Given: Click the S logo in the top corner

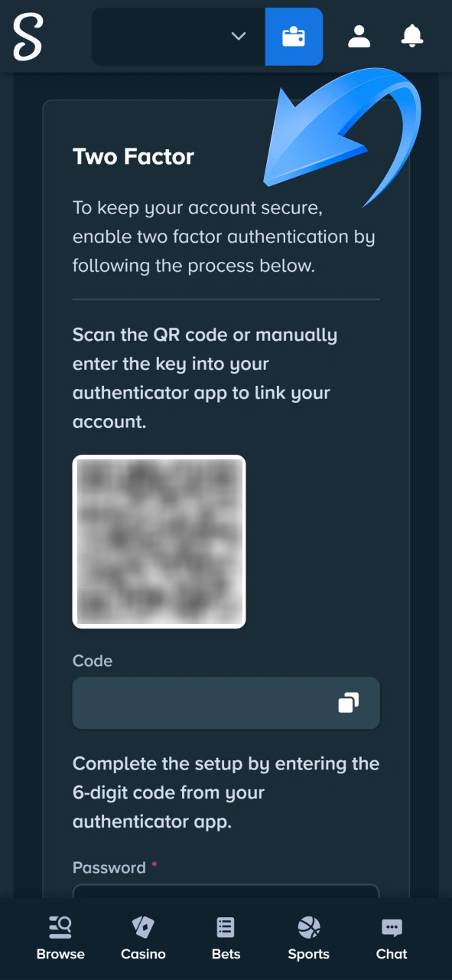Looking at the screenshot, I should 27,37.
